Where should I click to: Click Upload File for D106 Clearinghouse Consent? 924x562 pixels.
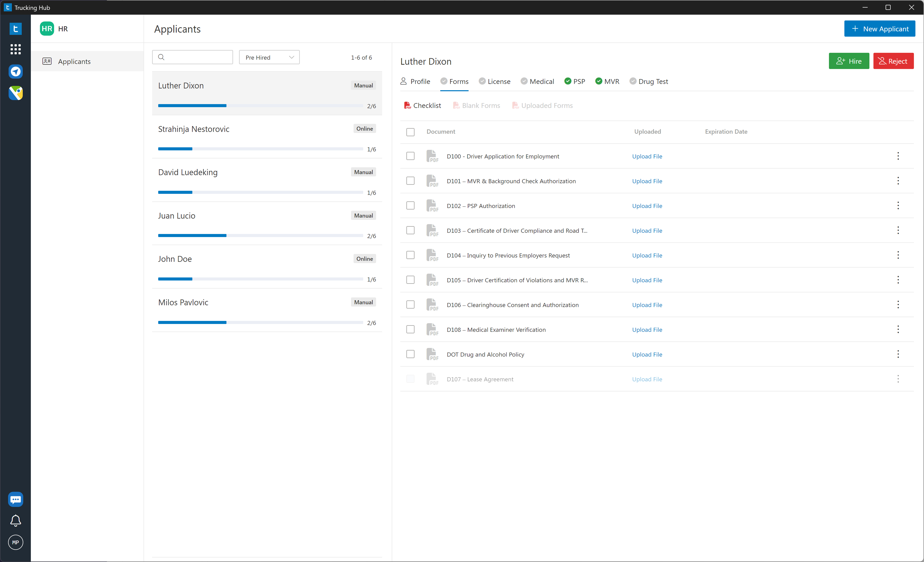tap(647, 305)
